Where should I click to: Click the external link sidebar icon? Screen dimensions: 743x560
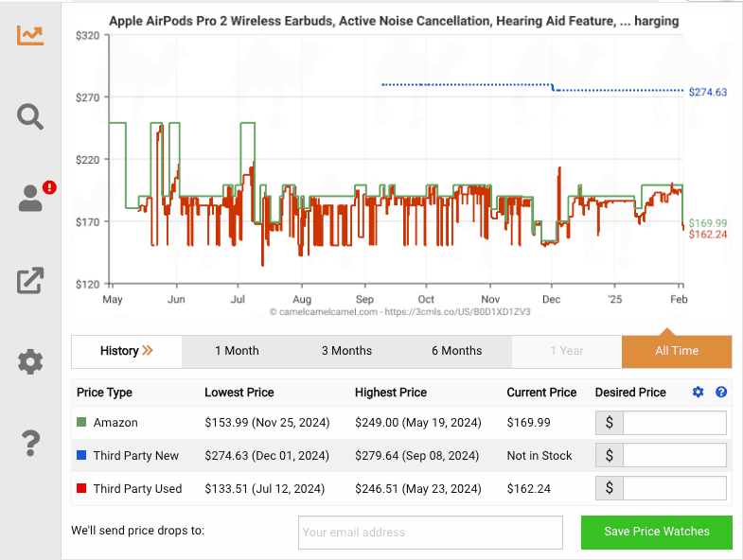click(x=30, y=280)
